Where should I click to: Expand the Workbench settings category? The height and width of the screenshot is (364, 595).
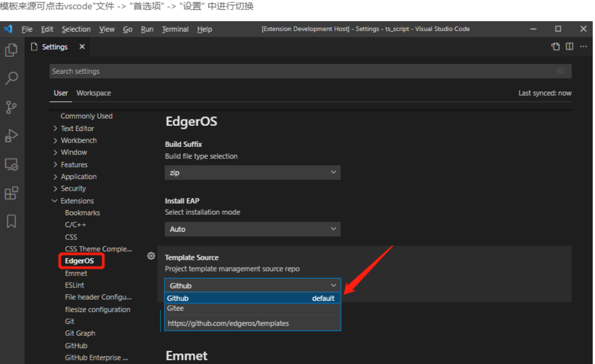point(78,140)
